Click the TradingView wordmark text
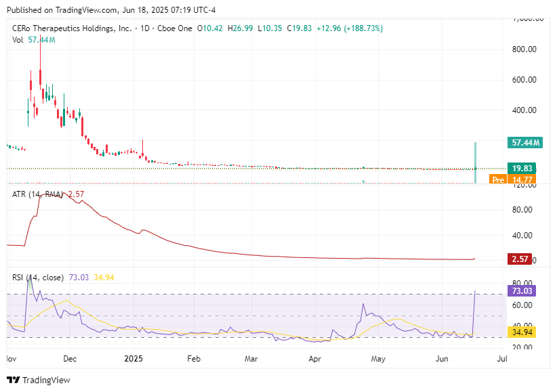Screen dimensions: 557x392 point(46,380)
